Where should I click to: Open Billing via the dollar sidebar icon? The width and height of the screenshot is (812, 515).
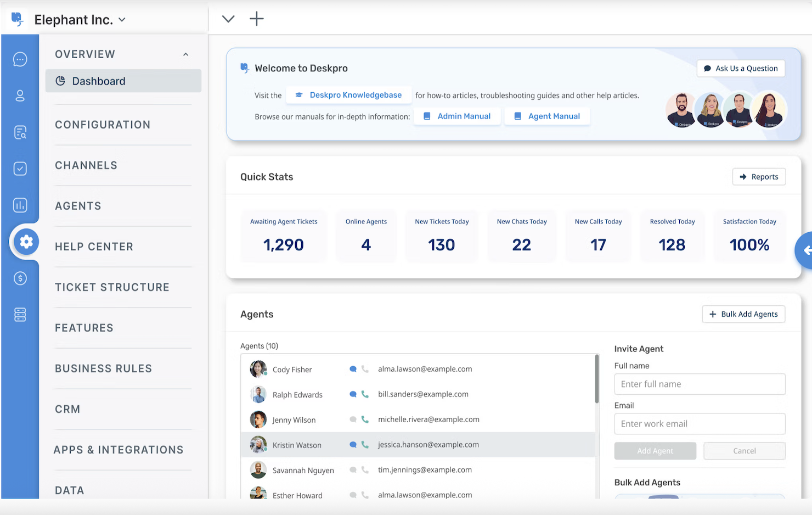click(20, 278)
